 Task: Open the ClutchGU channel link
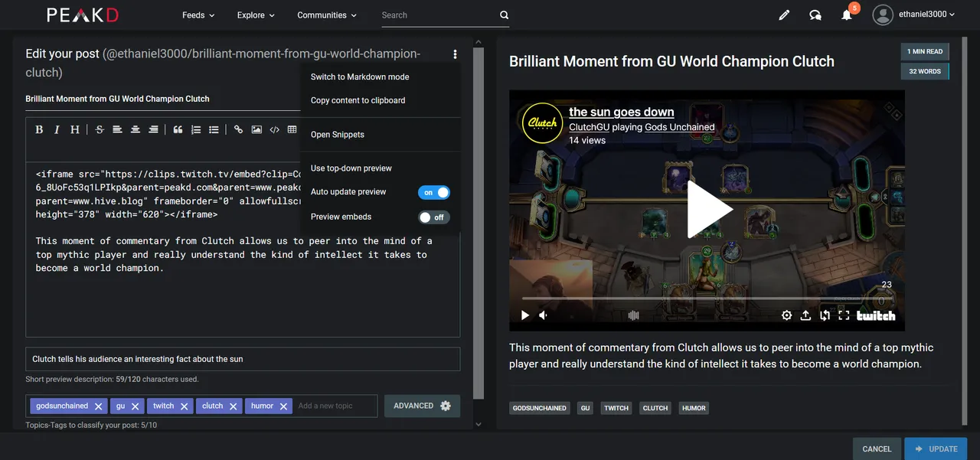(x=589, y=127)
